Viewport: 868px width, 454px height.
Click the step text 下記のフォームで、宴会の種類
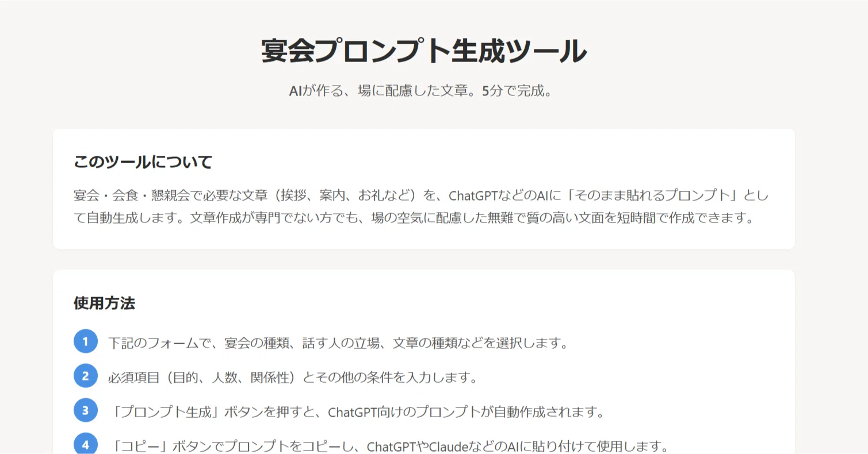[338, 344]
